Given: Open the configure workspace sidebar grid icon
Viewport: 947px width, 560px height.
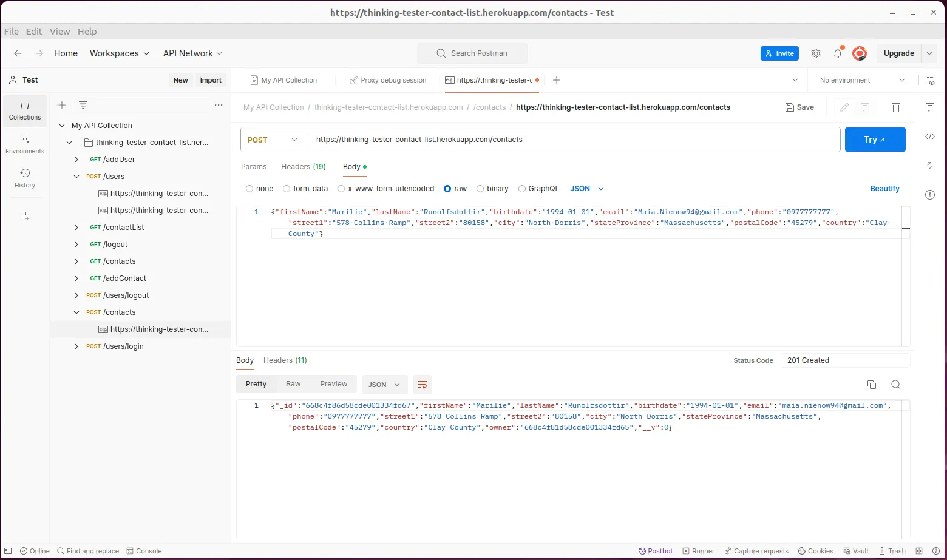Looking at the screenshot, I should click(x=25, y=216).
